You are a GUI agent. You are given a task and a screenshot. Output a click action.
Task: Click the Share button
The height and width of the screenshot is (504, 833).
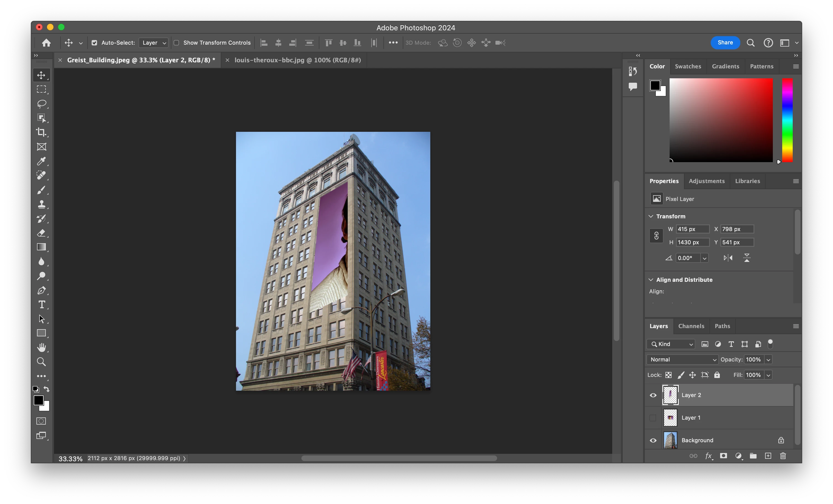pyautogui.click(x=725, y=42)
